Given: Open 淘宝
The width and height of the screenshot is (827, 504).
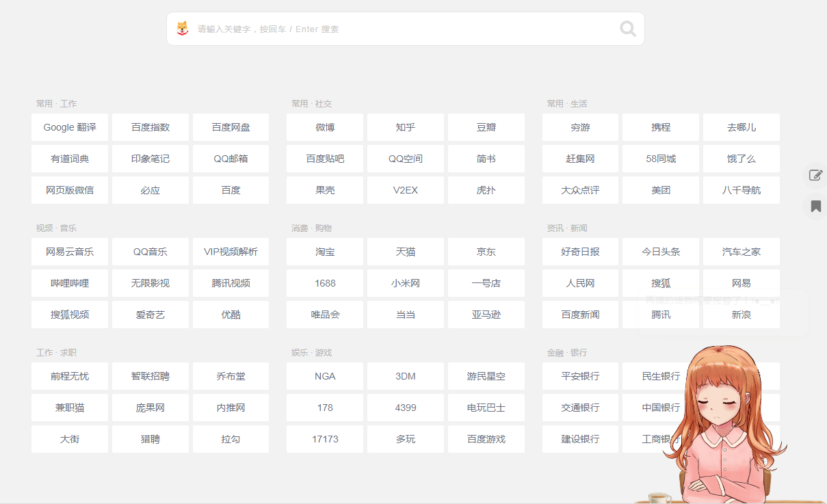Looking at the screenshot, I should pyautogui.click(x=325, y=252).
